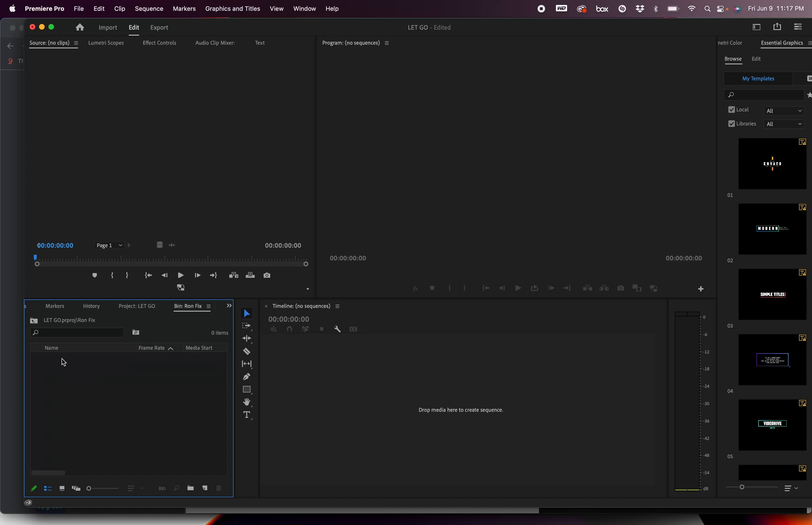
Task: Open Source panel hamburger menu
Action: point(76,43)
